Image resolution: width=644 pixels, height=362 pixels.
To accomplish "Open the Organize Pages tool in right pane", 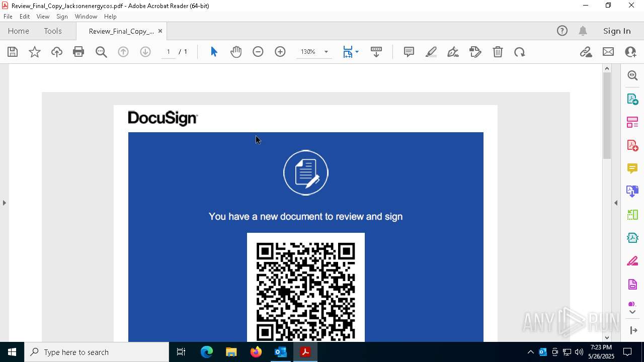I will pyautogui.click(x=632, y=122).
